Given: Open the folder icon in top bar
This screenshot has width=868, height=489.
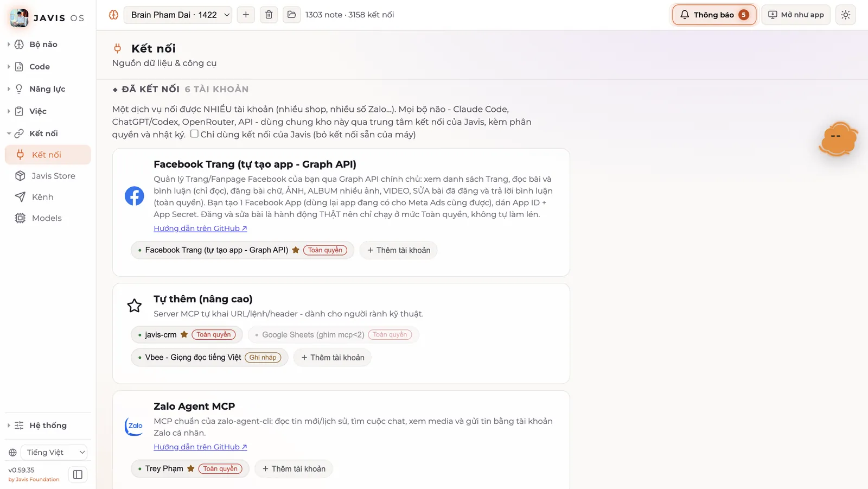Looking at the screenshot, I should coord(291,15).
